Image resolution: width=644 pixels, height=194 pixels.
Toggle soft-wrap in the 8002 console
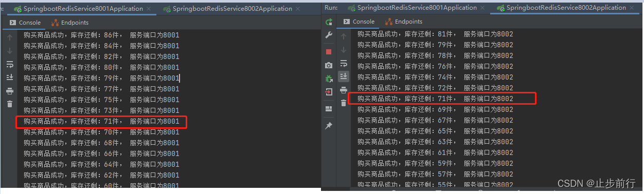pos(344,64)
